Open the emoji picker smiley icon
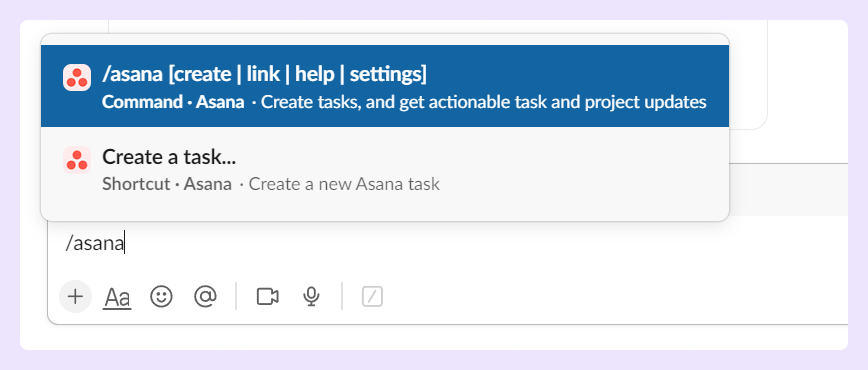This screenshot has height=370, width=868. (x=161, y=297)
